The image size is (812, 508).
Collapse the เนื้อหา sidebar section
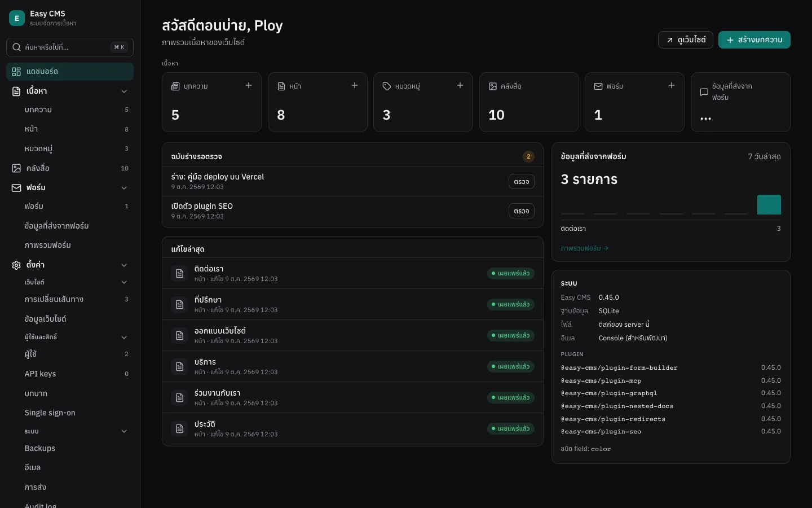point(124,91)
